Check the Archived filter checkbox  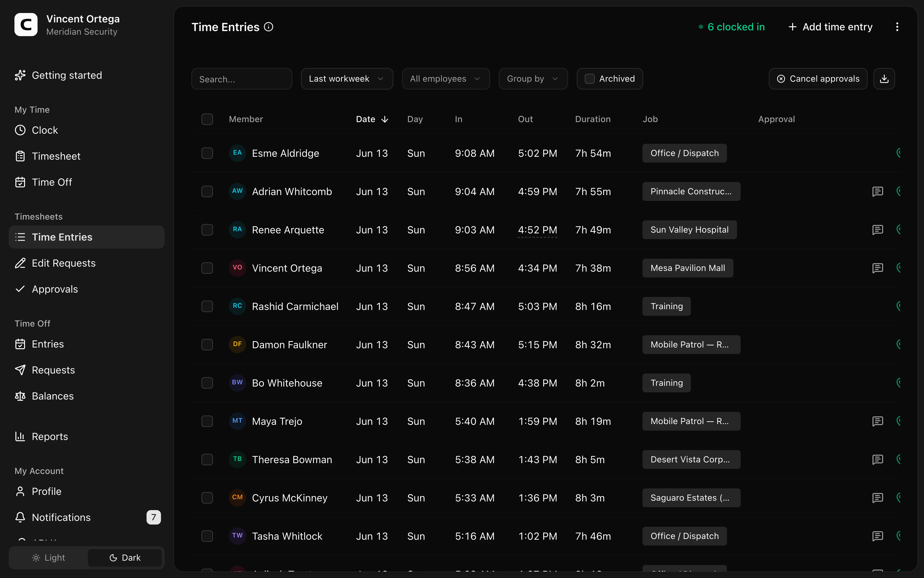pos(590,79)
